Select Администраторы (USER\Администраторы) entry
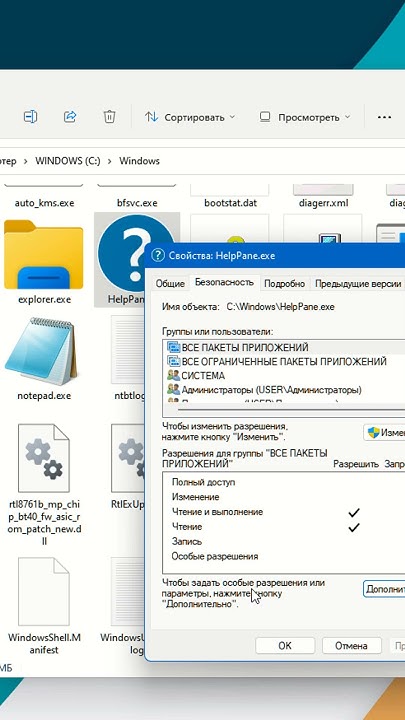 click(284, 390)
